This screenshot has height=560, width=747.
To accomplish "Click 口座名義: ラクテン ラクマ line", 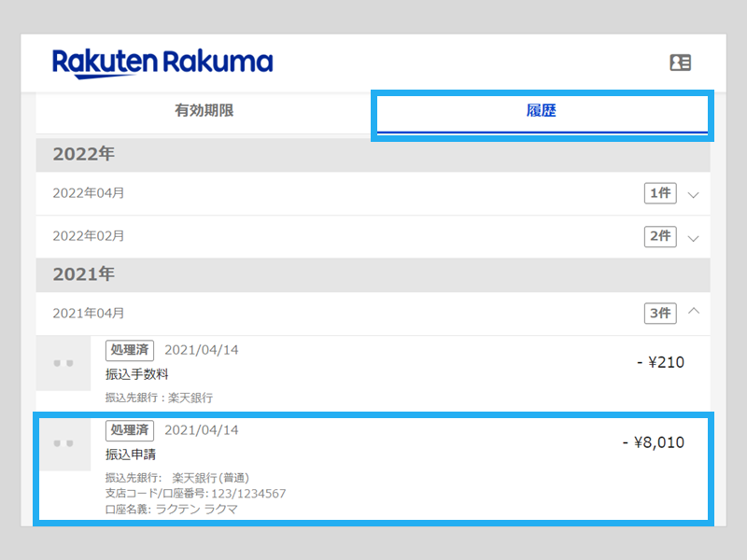I will [172, 510].
